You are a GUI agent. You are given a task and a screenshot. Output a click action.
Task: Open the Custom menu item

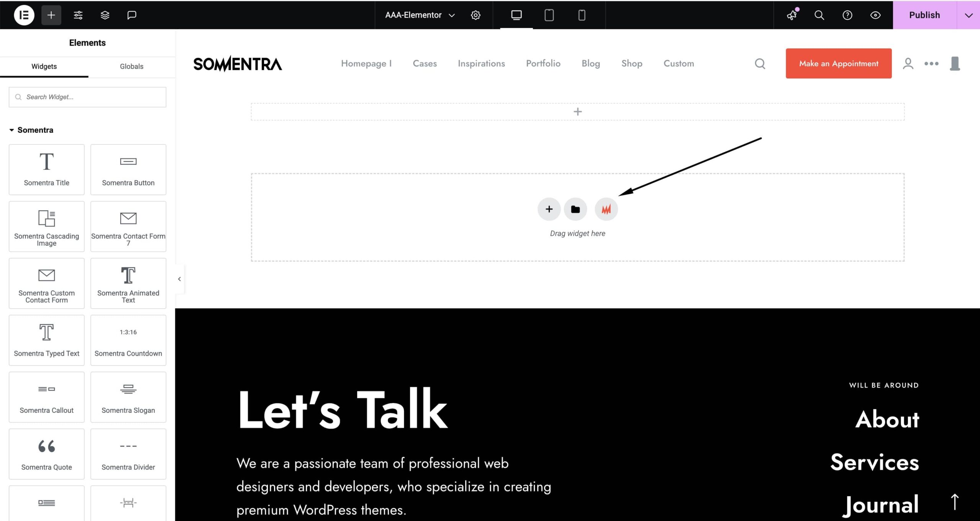point(679,63)
